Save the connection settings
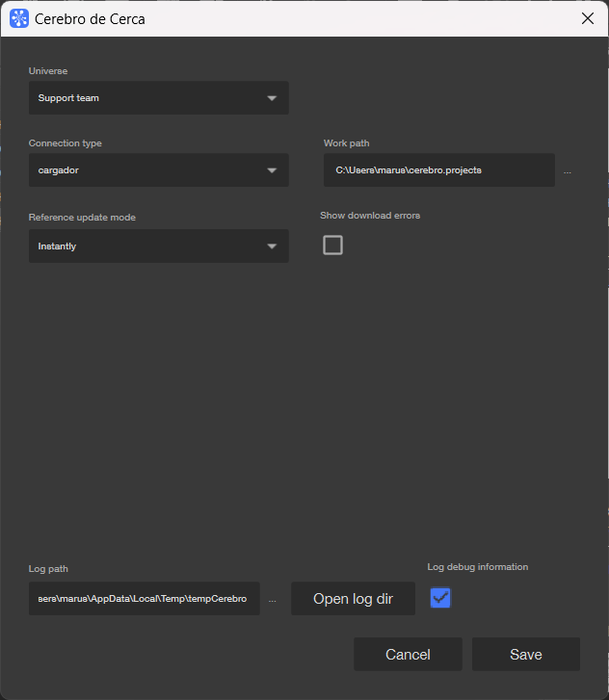This screenshot has height=700, width=609. pos(526,655)
